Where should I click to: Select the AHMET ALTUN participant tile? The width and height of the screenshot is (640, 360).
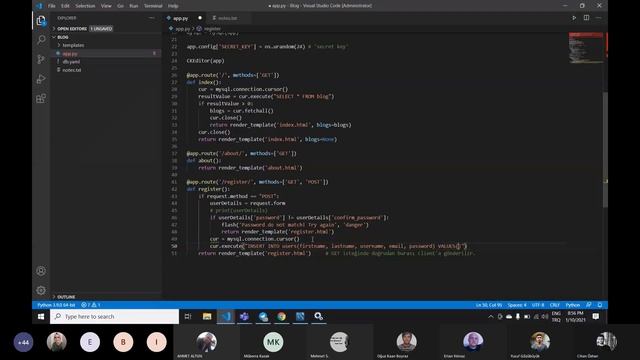(207, 343)
